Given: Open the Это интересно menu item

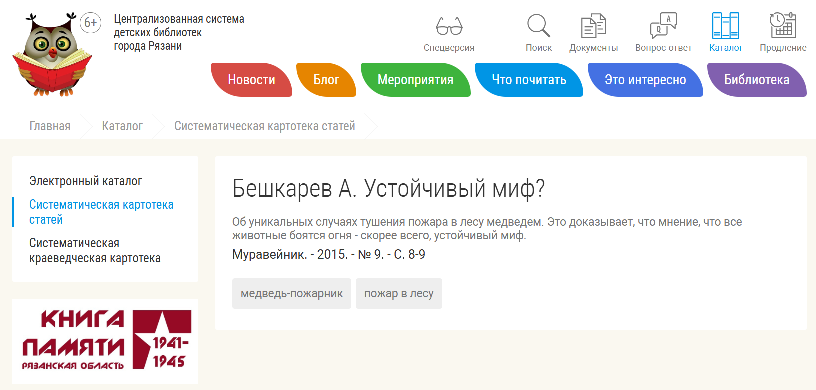Looking at the screenshot, I should tap(645, 80).
